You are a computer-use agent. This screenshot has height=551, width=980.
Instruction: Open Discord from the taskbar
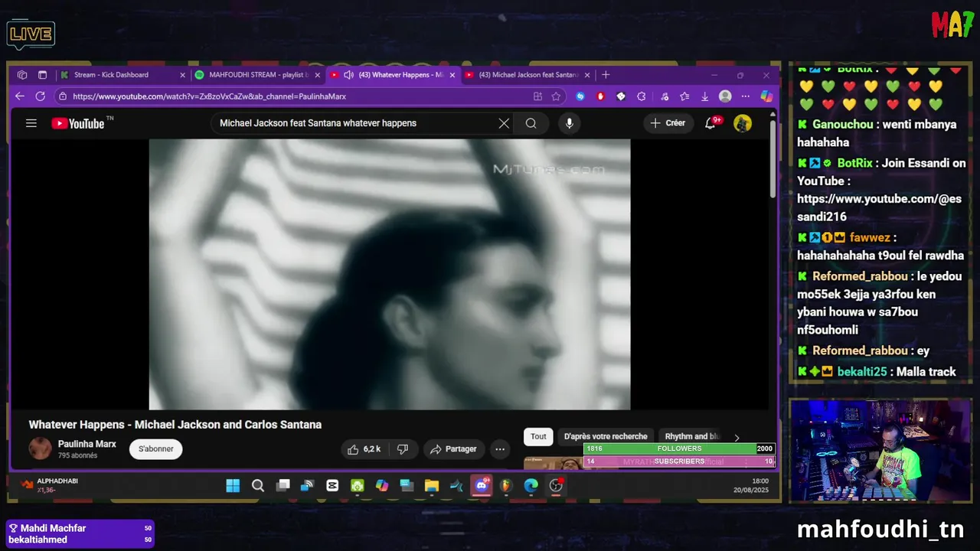click(x=482, y=486)
